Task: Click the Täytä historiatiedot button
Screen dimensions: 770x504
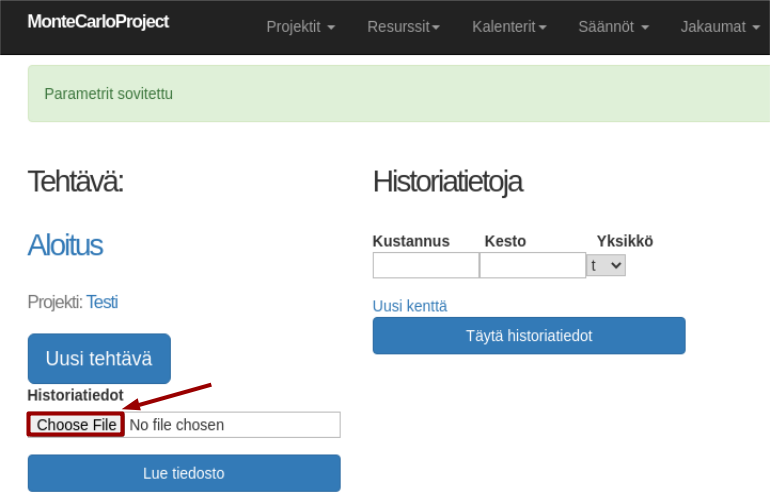Action: coord(529,336)
